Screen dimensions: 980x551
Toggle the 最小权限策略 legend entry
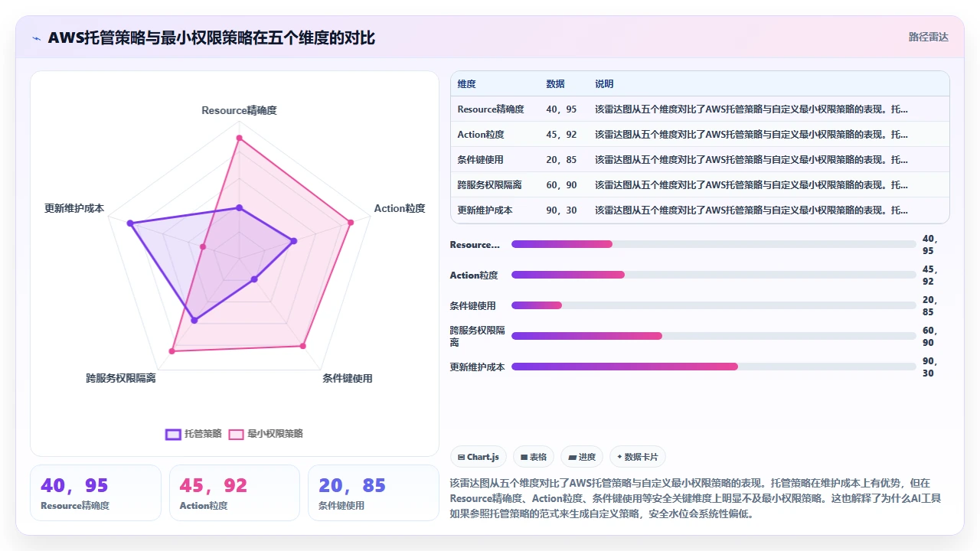[266, 434]
